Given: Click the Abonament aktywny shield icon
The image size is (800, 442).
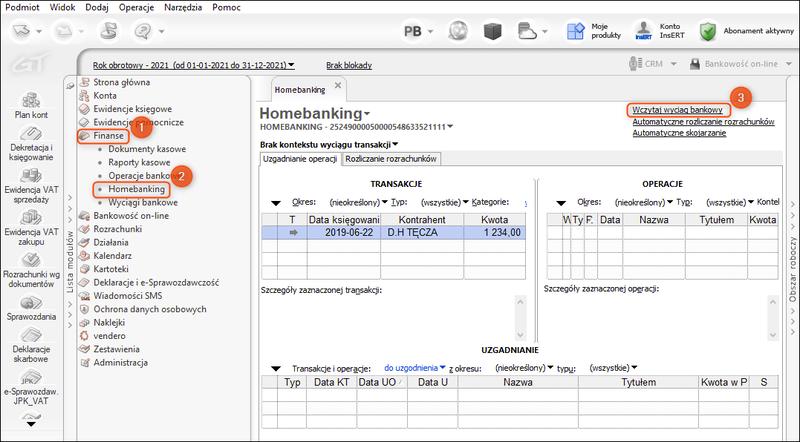Looking at the screenshot, I should pyautogui.click(x=708, y=31).
